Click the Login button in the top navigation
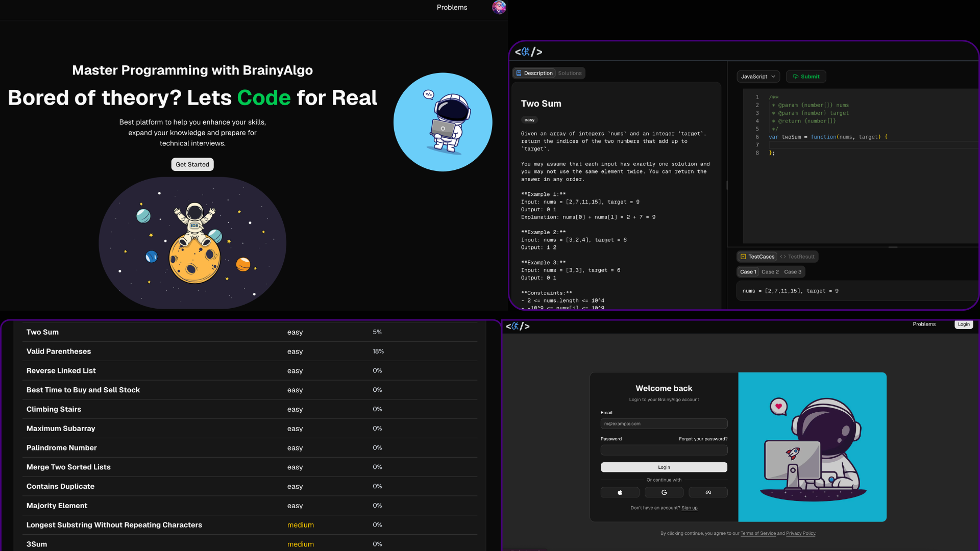This screenshot has height=551, width=980. pyautogui.click(x=964, y=324)
